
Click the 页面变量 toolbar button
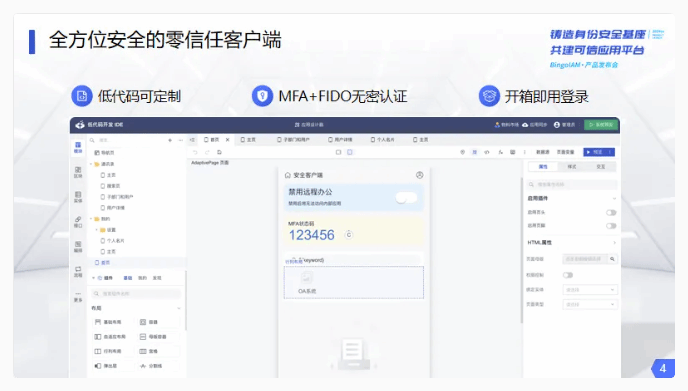(x=566, y=152)
